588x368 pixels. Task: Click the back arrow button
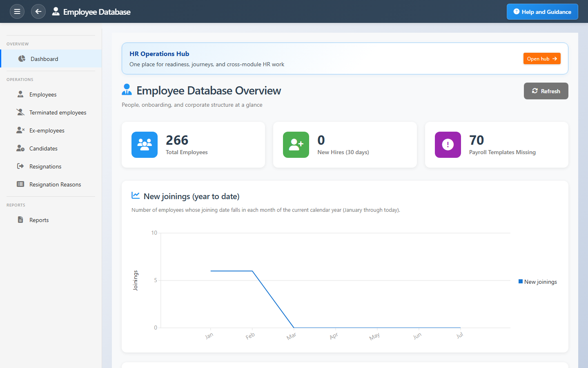(38, 11)
